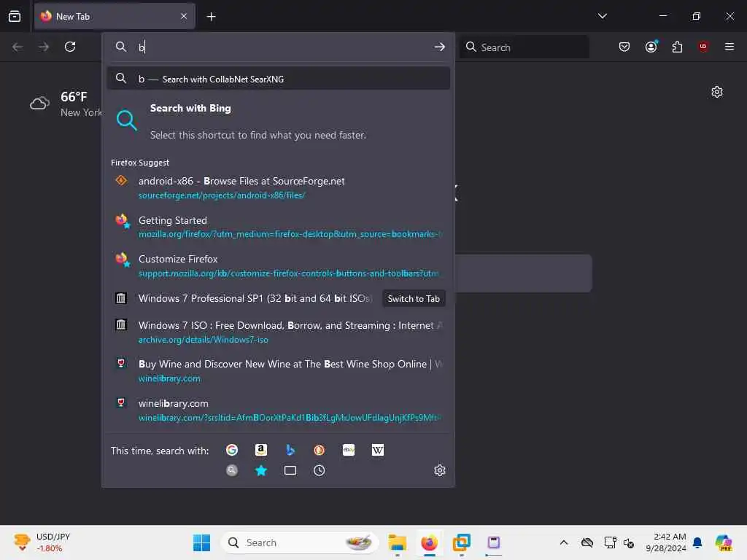Select the New Tab tab
The width and height of the screenshot is (747, 560).
click(115, 17)
